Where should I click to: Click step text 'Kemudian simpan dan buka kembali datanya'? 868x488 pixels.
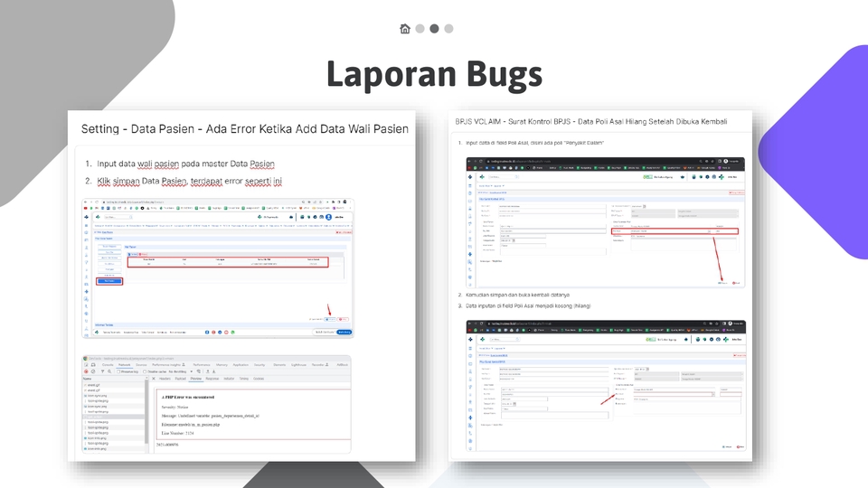[x=515, y=296]
